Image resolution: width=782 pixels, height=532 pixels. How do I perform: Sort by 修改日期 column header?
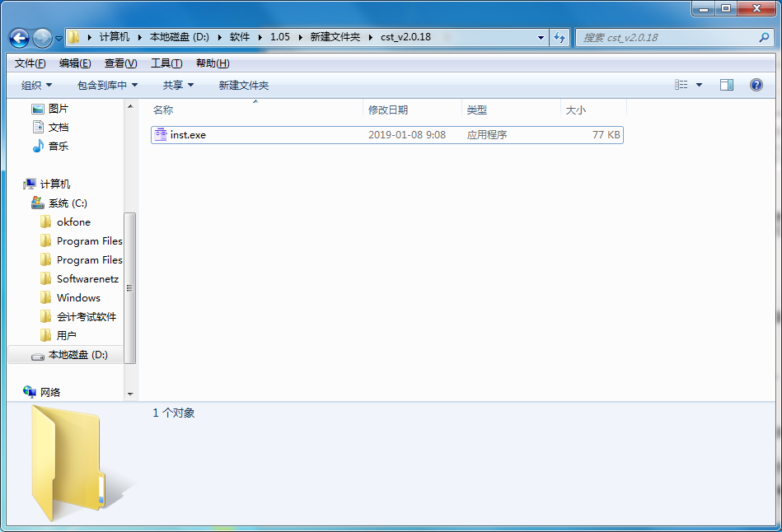pos(388,110)
